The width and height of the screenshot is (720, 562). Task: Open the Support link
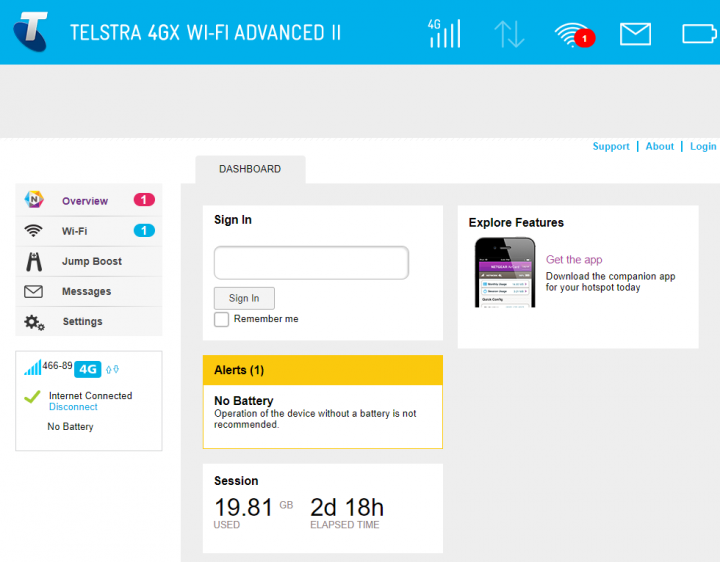(611, 146)
